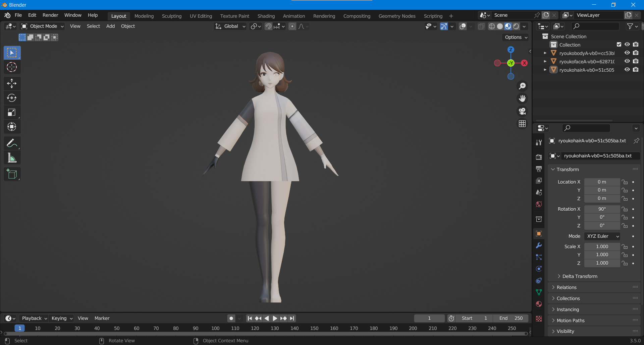Click the Zoom view magnifier icon

[x=522, y=86]
